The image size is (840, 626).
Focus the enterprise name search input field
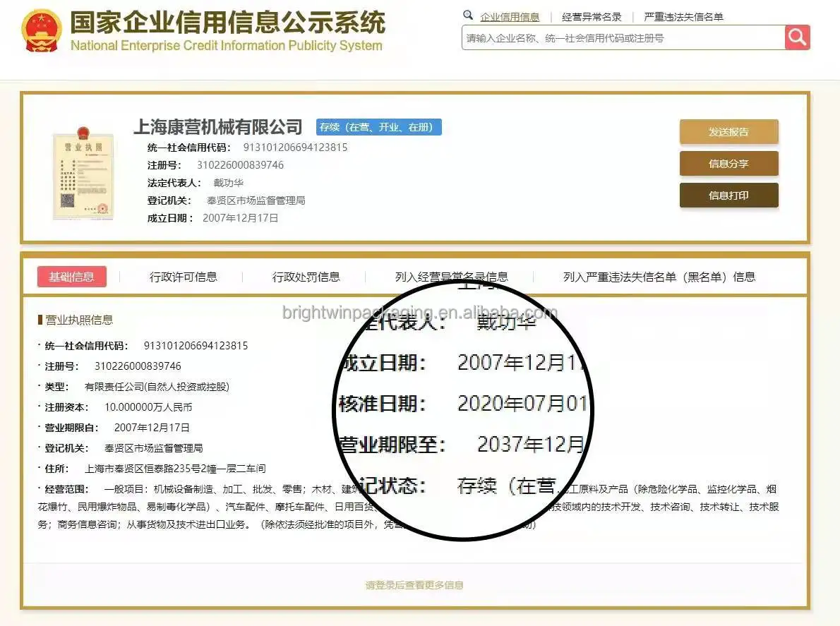click(623, 38)
